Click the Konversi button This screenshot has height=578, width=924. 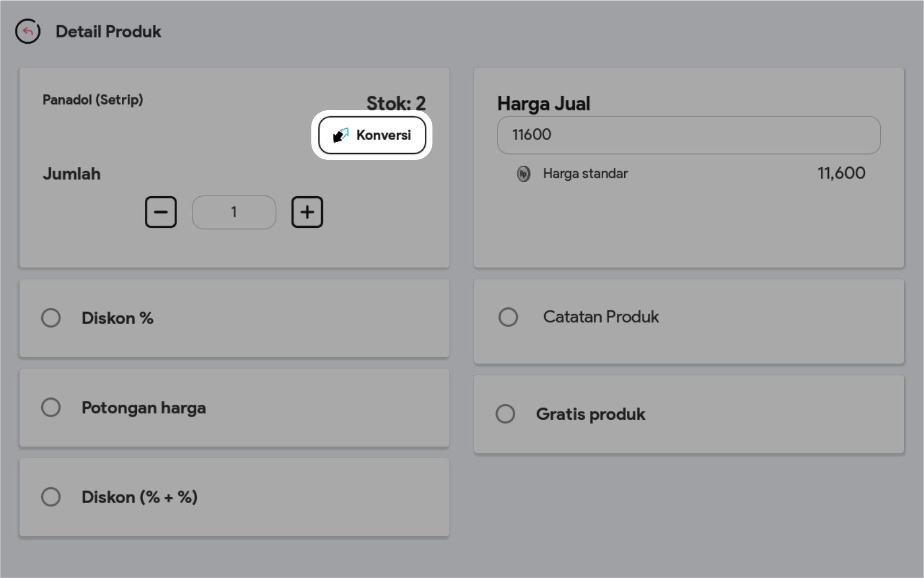point(372,135)
